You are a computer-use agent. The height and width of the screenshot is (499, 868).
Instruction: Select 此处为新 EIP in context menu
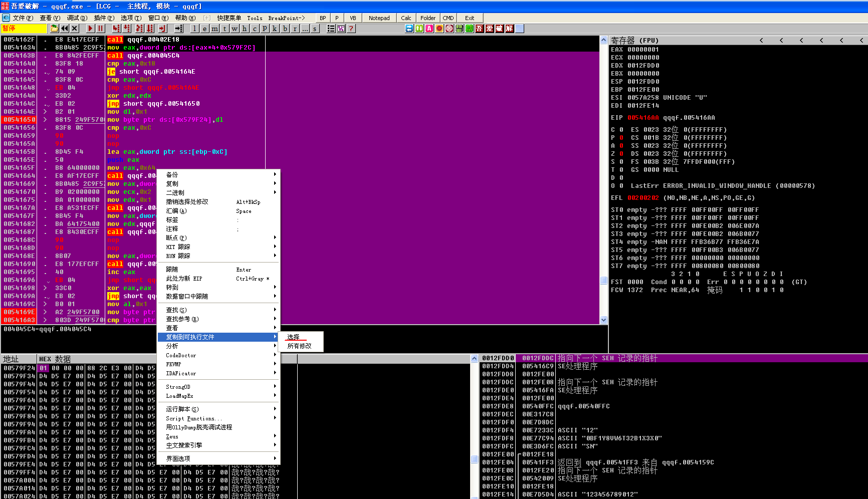[x=219, y=279]
